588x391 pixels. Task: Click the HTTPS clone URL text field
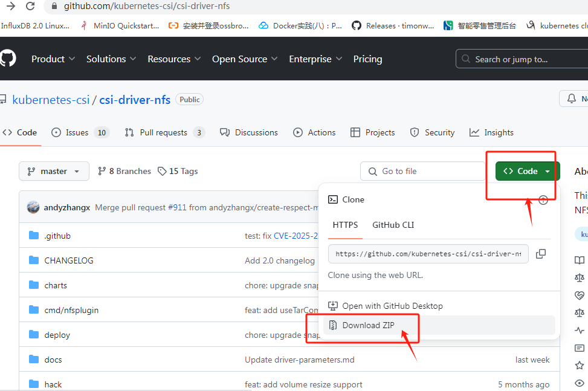click(x=428, y=254)
